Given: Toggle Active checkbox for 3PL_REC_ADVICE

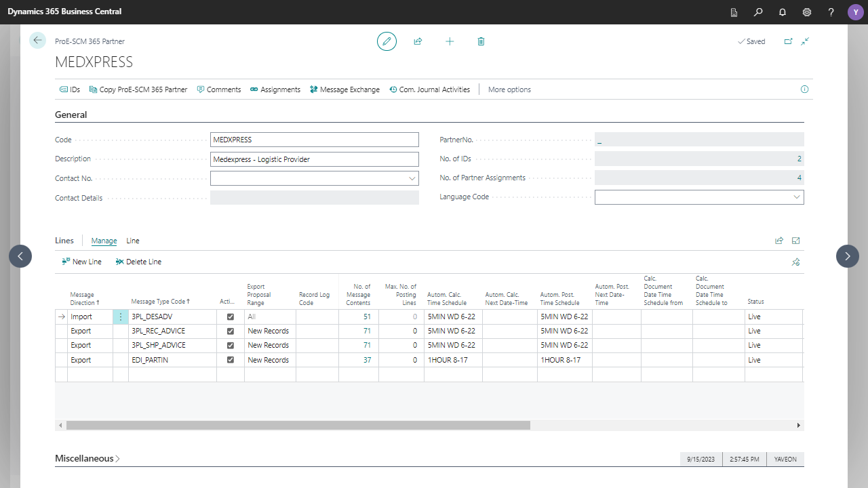Looking at the screenshot, I should (x=231, y=331).
